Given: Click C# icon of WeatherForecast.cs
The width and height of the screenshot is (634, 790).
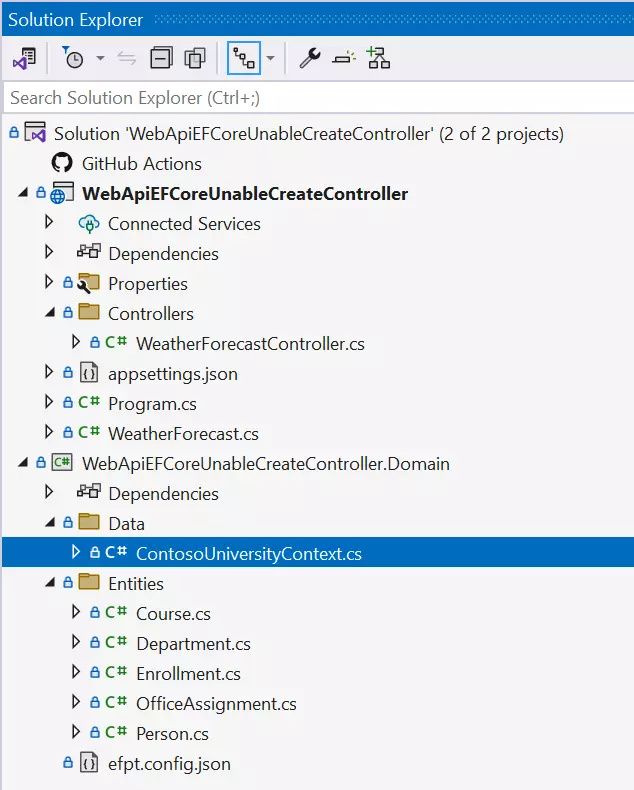Looking at the screenshot, I should [89, 433].
